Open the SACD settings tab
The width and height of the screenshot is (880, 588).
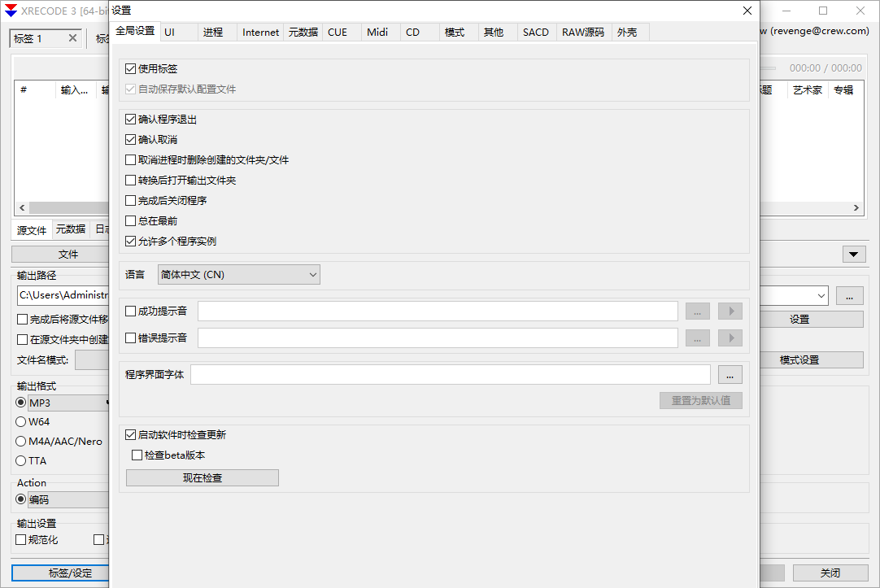click(x=535, y=32)
